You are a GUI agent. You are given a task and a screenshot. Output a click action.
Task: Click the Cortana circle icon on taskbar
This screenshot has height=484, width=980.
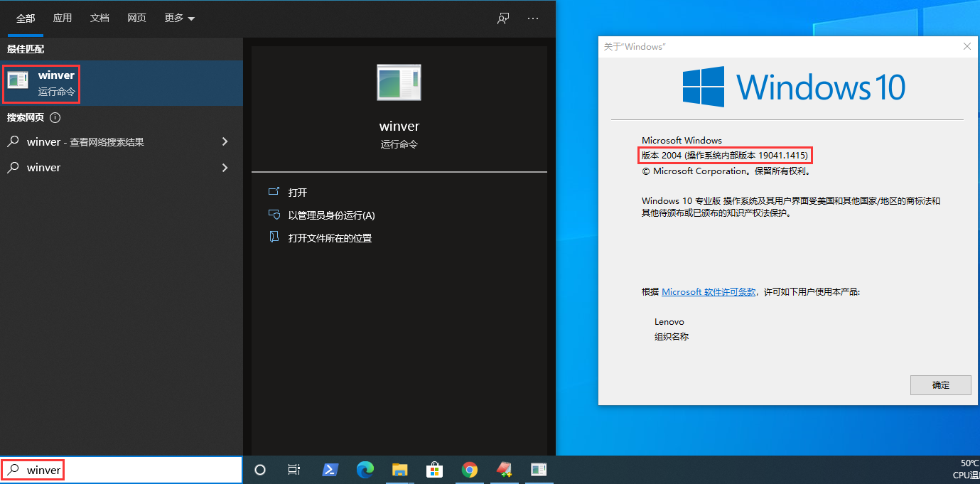pos(260,470)
